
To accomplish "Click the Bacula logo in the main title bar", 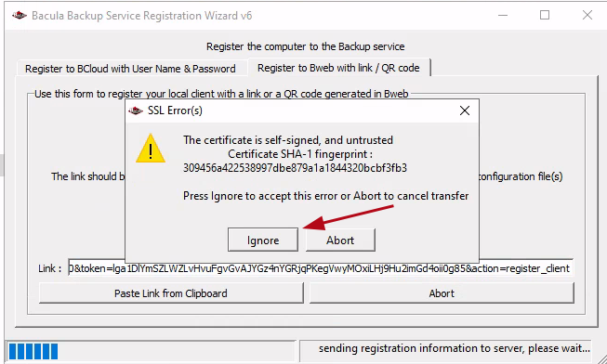I will pos(20,16).
